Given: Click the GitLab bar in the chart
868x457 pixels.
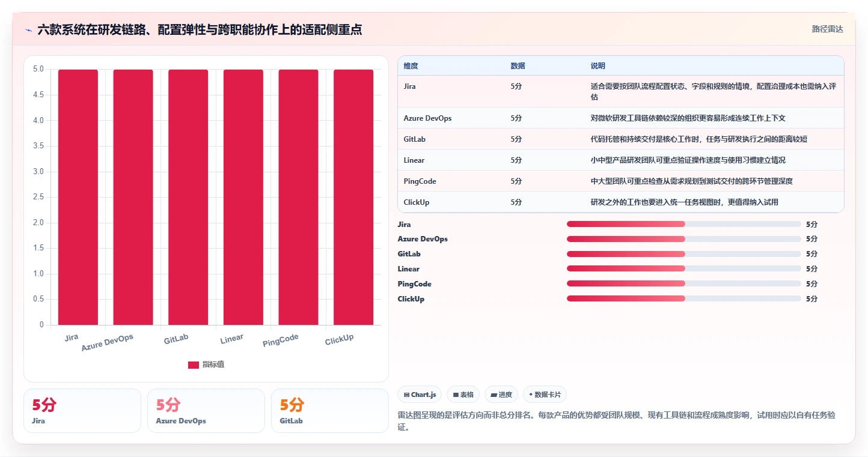Looking at the screenshot, I should (188, 197).
